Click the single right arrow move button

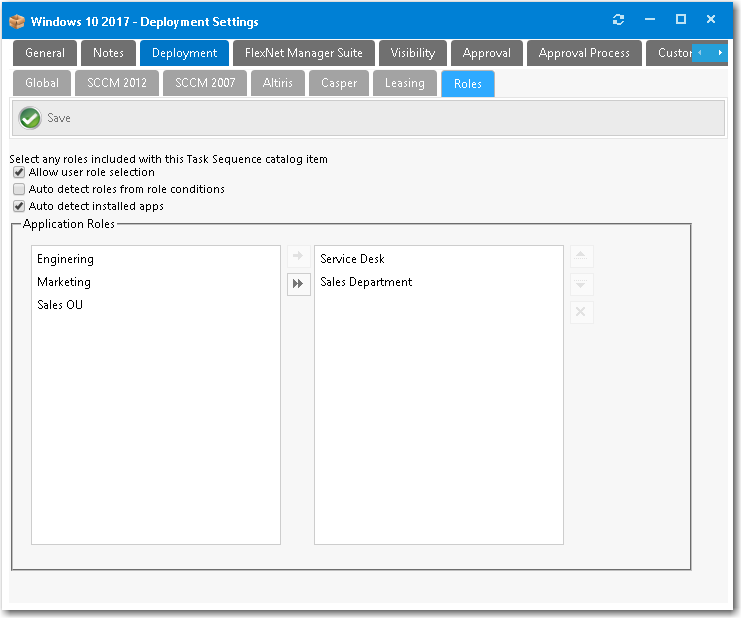tap(298, 257)
